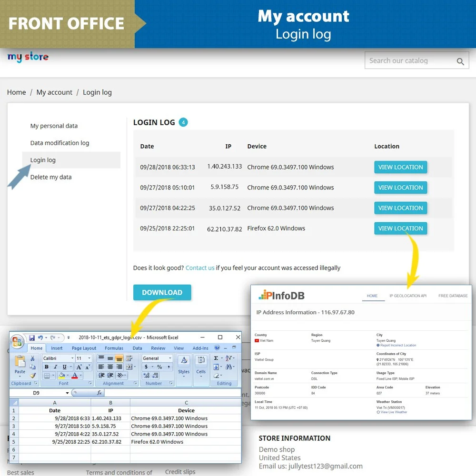Click the Format Painter brush icon
This screenshot has width=476, height=476.
tap(33, 376)
